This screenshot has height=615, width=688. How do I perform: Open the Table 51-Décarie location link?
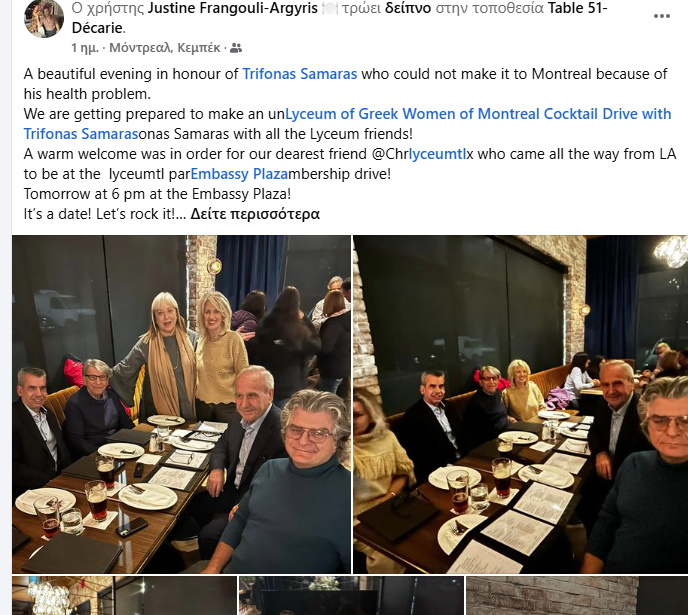(339, 18)
